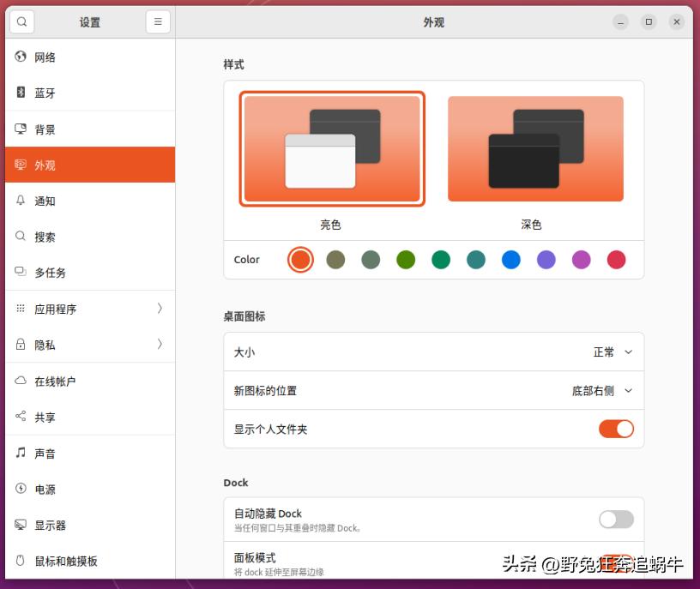Pick the blue accent color swatch
The height and width of the screenshot is (589, 700).
point(510,259)
